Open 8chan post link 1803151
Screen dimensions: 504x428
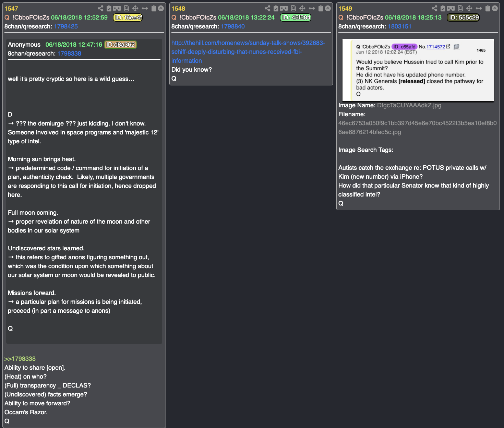click(x=399, y=26)
